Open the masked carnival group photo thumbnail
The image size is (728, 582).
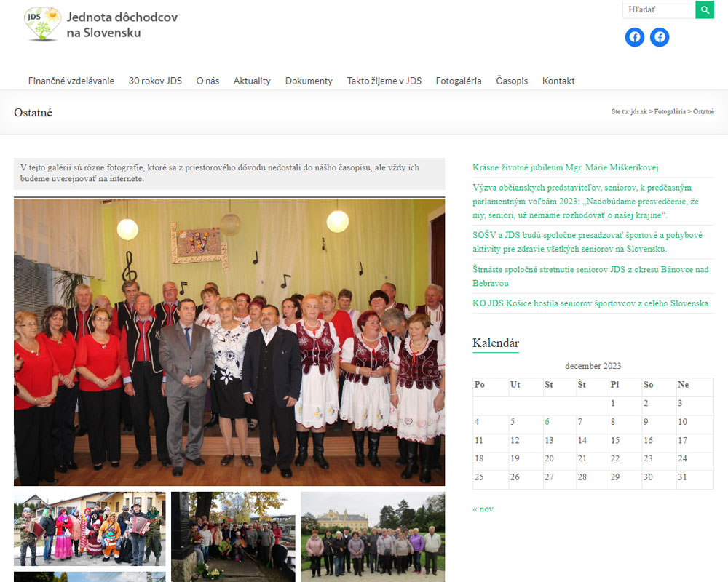(90, 529)
